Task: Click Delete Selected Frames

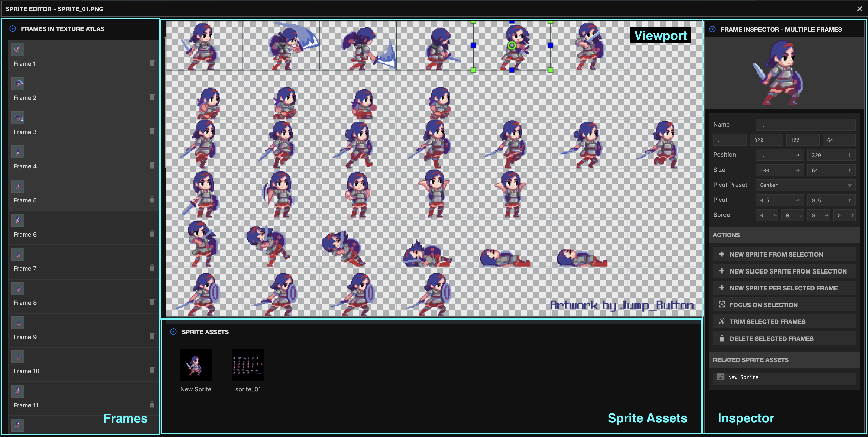Action: pyautogui.click(x=784, y=339)
